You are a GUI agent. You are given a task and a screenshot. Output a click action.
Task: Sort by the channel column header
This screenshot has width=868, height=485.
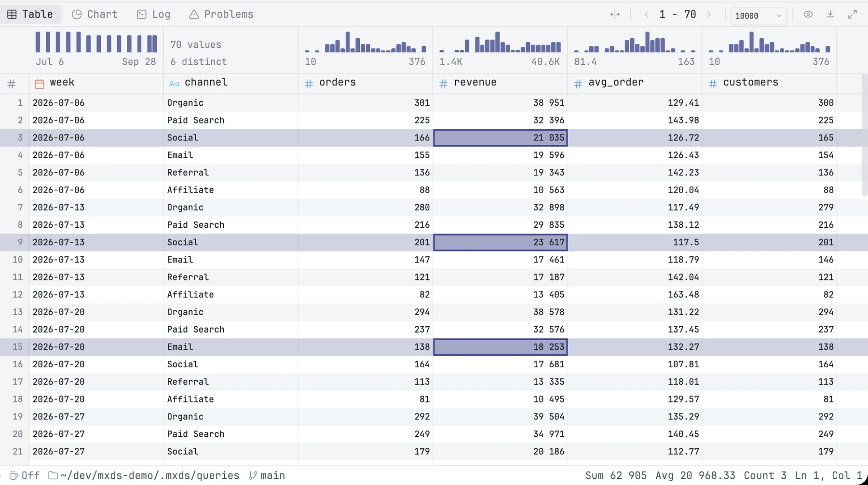coord(231,83)
